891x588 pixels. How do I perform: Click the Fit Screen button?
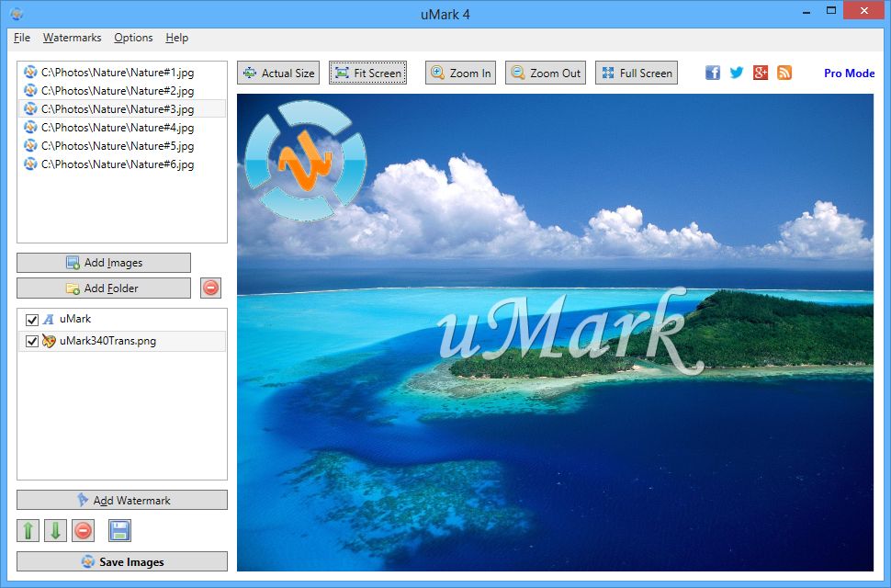point(367,73)
